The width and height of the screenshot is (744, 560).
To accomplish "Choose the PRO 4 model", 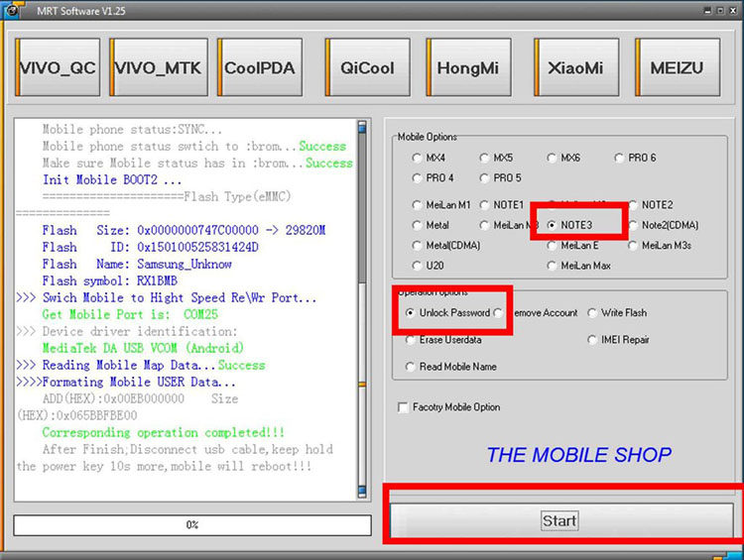I will [433, 177].
